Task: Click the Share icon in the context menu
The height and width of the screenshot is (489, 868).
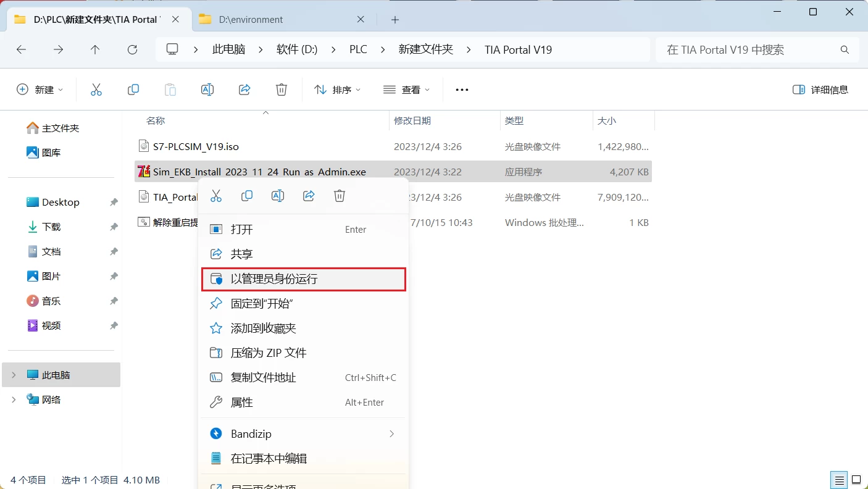Action: pyautogui.click(x=309, y=196)
